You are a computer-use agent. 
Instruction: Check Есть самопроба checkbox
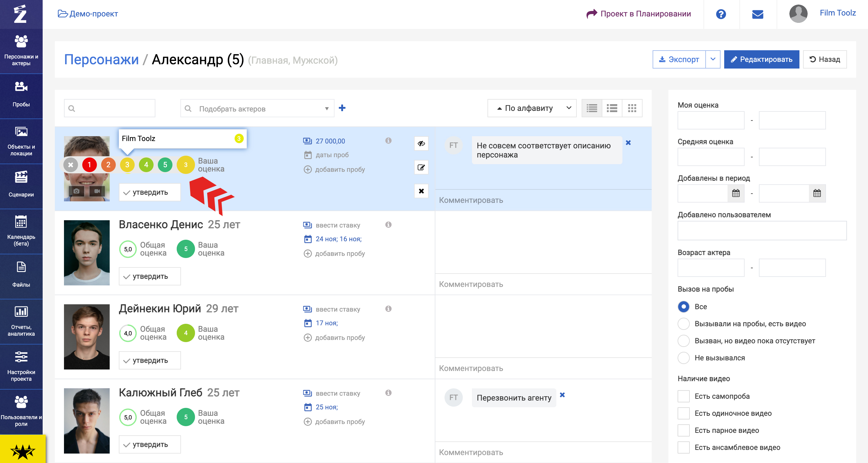tap(684, 396)
